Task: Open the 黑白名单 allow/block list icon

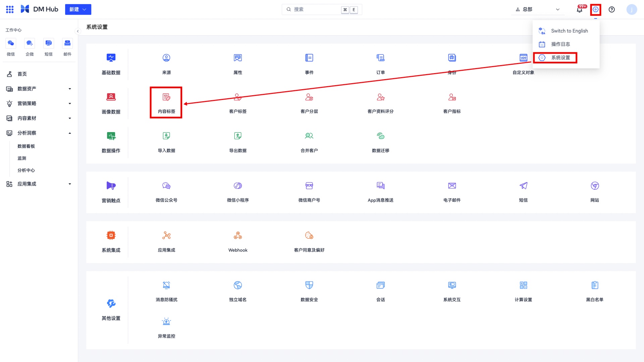Action: point(595,285)
